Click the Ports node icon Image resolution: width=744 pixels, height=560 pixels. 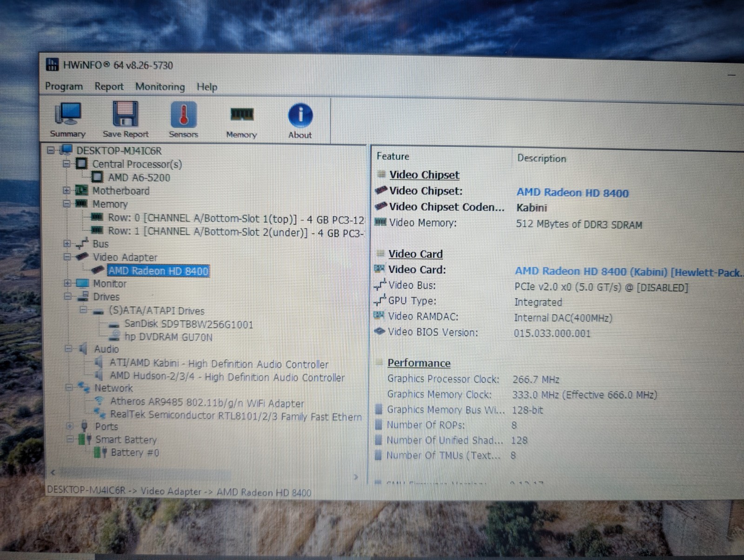coord(84,426)
